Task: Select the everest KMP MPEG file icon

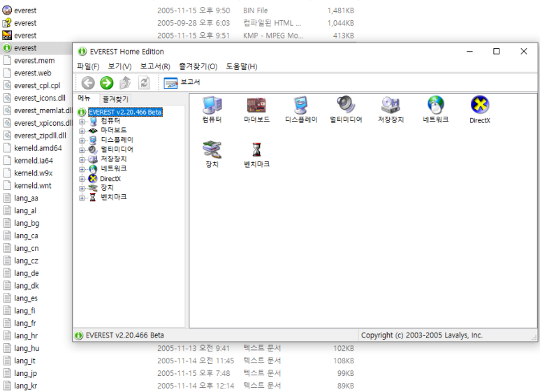Action: click(7, 35)
